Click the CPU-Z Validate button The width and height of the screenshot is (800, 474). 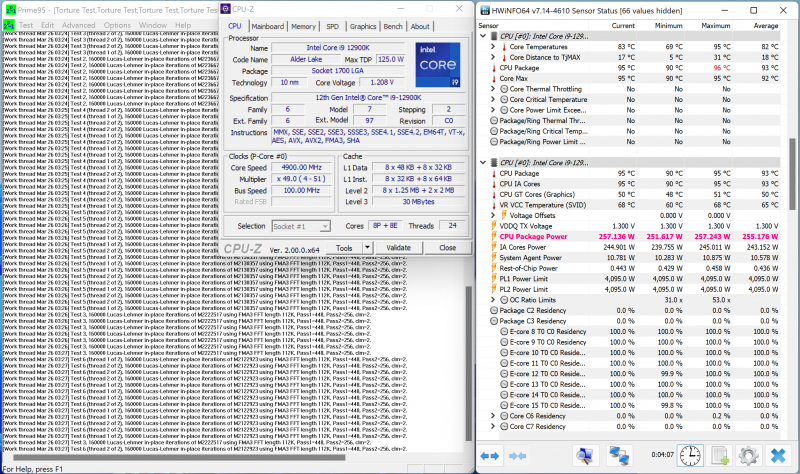point(398,247)
